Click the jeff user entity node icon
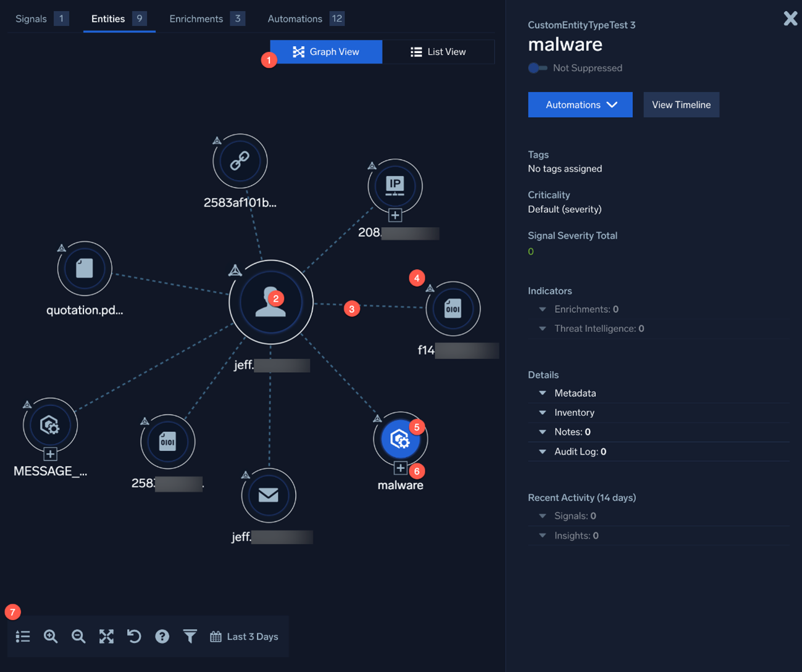802x672 pixels. (271, 302)
